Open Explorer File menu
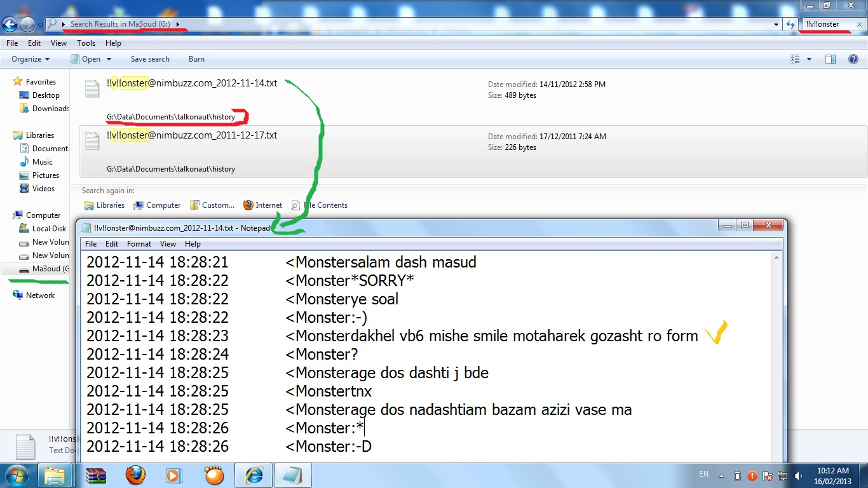Viewport: 868px width, 488px height. point(12,43)
